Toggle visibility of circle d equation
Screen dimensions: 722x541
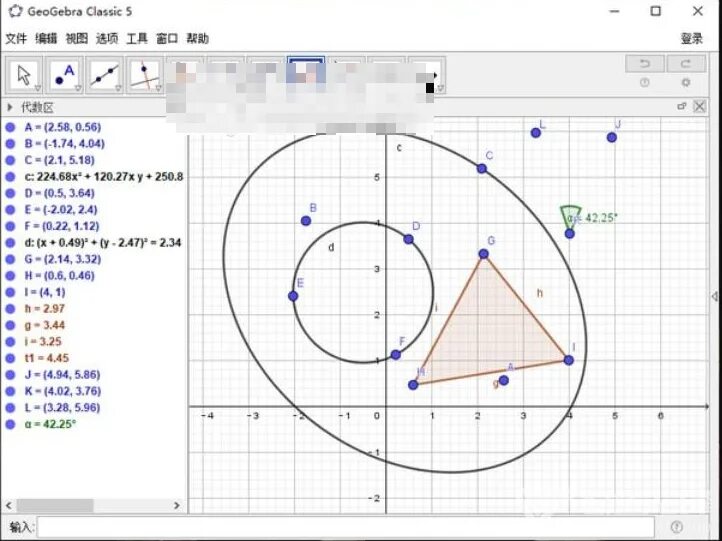[x=10, y=243]
